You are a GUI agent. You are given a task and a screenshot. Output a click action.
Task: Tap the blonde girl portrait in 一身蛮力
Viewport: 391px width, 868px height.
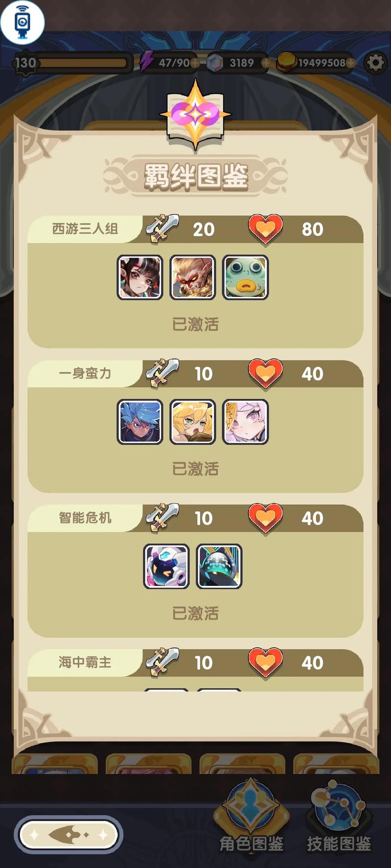pyautogui.click(x=193, y=422)
